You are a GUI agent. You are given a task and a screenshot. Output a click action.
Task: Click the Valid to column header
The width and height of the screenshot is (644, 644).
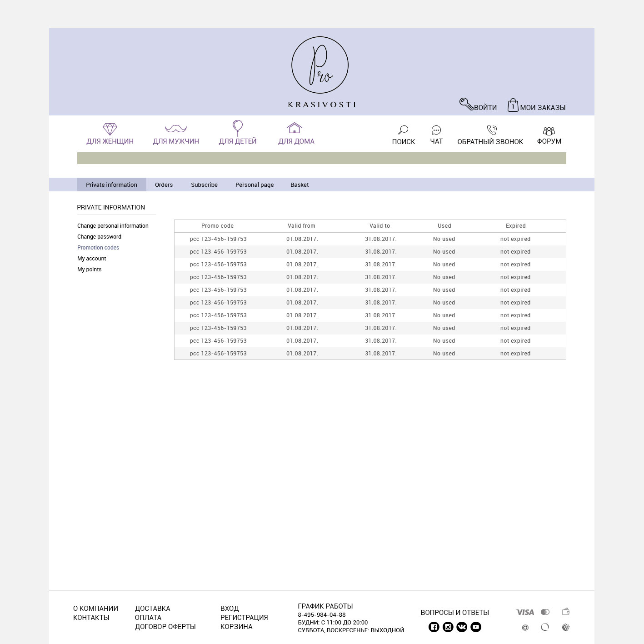(379, 226)
